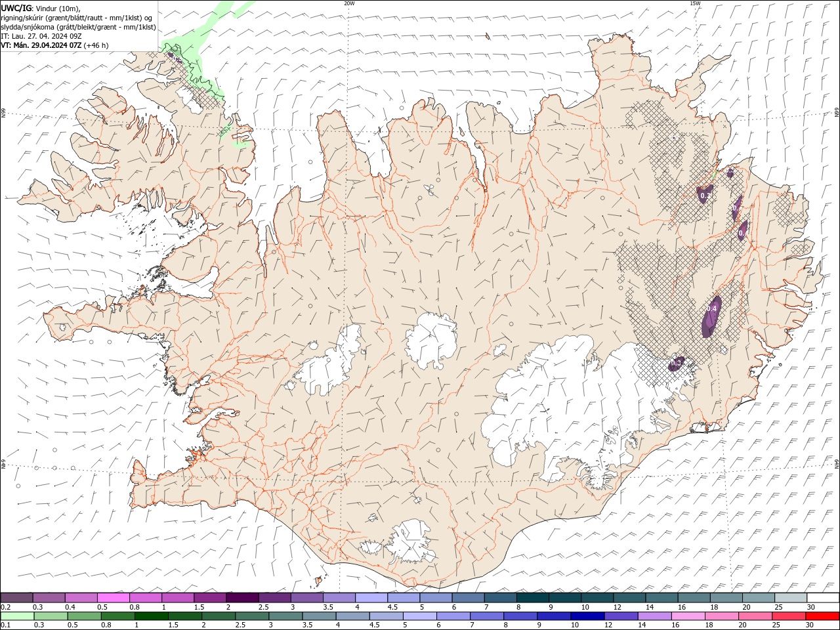
Task: Select the upper legend swatch between 6 and 7
Action: 469,597
